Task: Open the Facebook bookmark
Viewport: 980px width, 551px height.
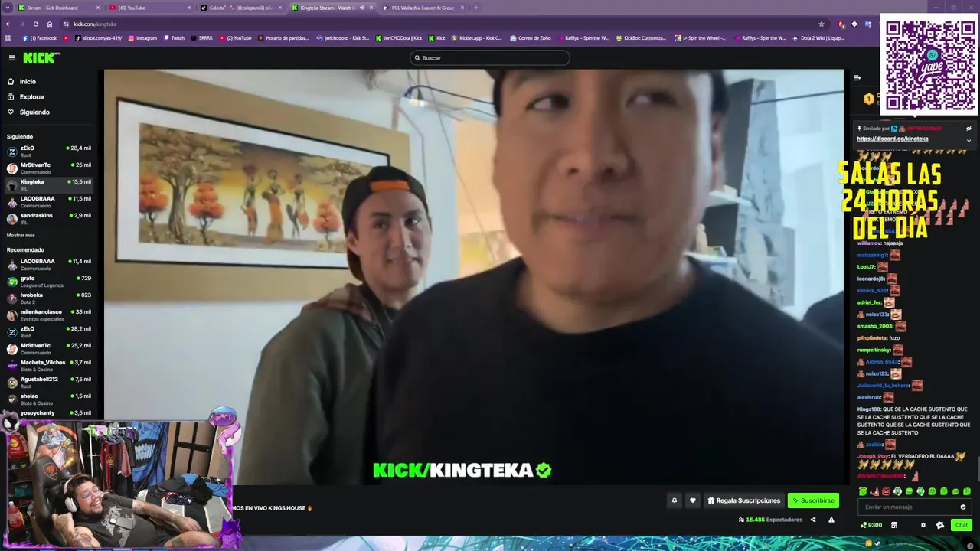Action: (x=40, y=38)
